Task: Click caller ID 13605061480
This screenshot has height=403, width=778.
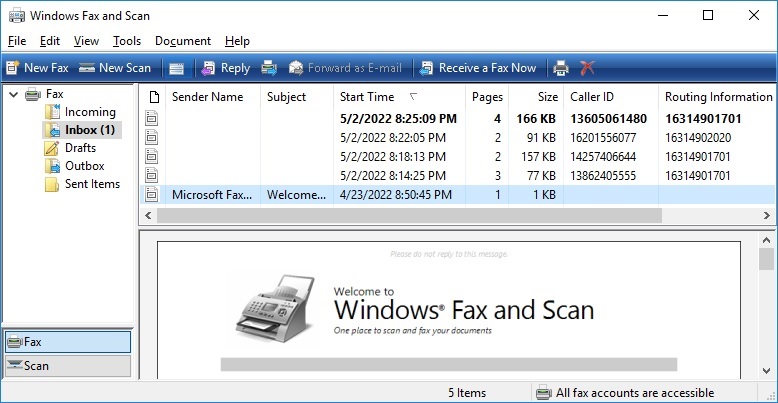Action: (x=608, y=119)
